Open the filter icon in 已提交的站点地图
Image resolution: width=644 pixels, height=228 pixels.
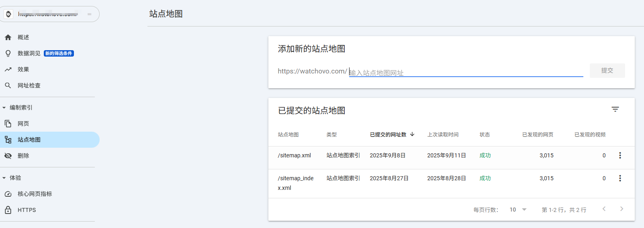click(x=615, y=109)
